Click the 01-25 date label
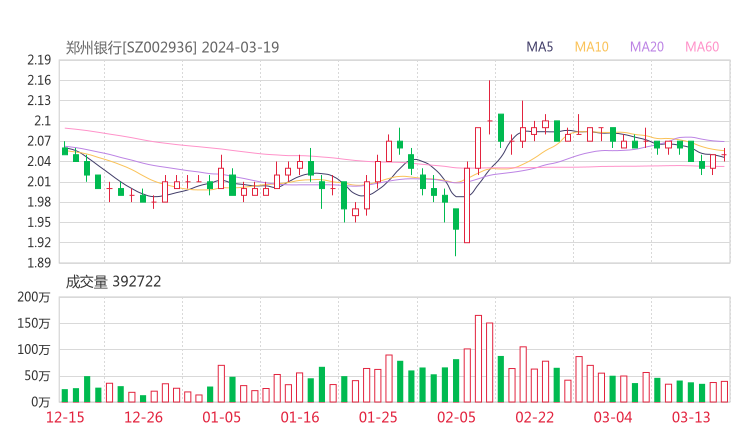Screen dimensions: 740x440 tap(378, 417)
